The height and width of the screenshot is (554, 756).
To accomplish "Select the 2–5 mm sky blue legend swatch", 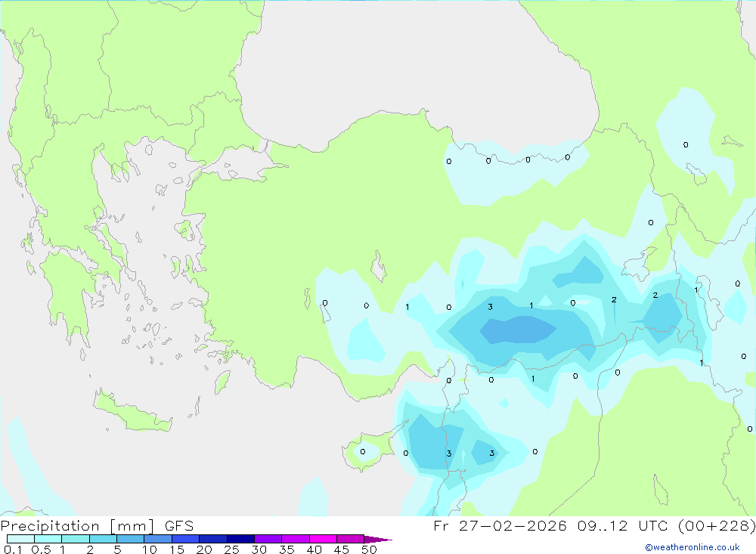I will point(103,539).
